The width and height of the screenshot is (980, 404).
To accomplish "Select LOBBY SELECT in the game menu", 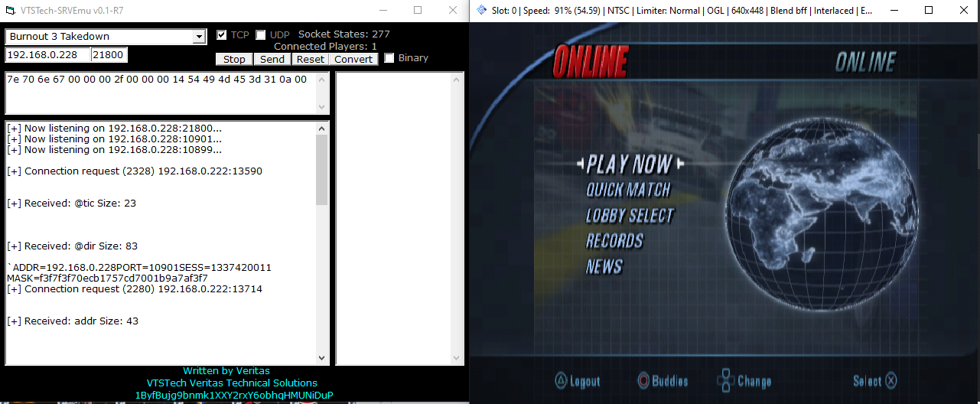I will [630, 216].
